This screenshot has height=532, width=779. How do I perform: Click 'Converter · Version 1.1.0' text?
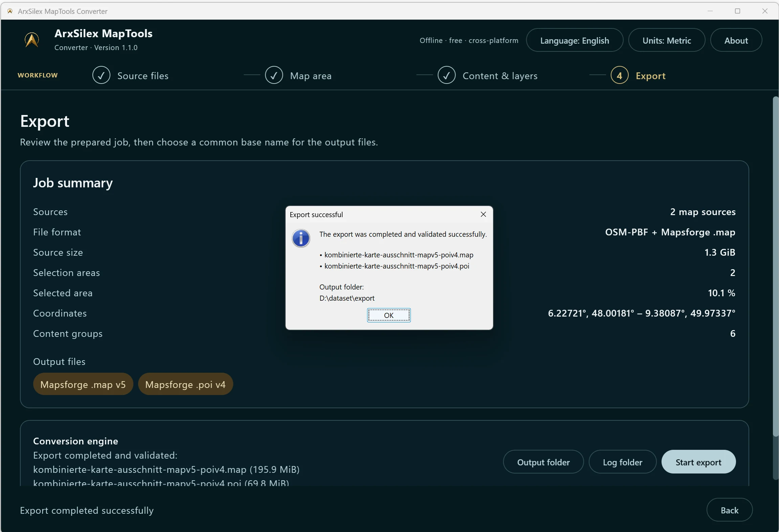[x=96, y=48]
